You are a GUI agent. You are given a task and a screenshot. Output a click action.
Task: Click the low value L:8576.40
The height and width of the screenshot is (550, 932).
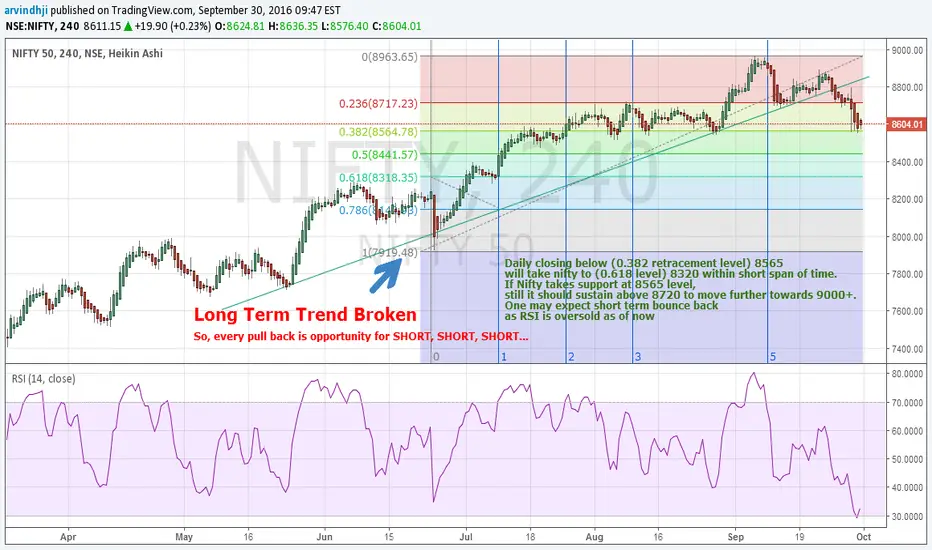tap(345, 26)
